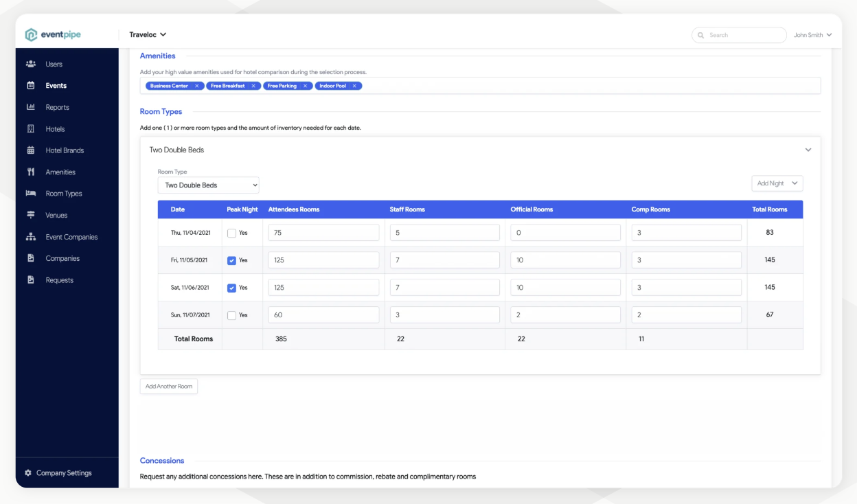Edit Official Rooms field for Sat 11/06
The height and width of the screenshot is (504, 857).
point(566,288)
